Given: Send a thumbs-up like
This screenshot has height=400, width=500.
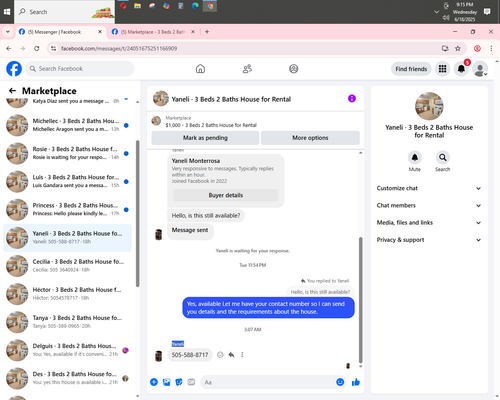Looking at the screenshot, I should click(x=356, y=382).
